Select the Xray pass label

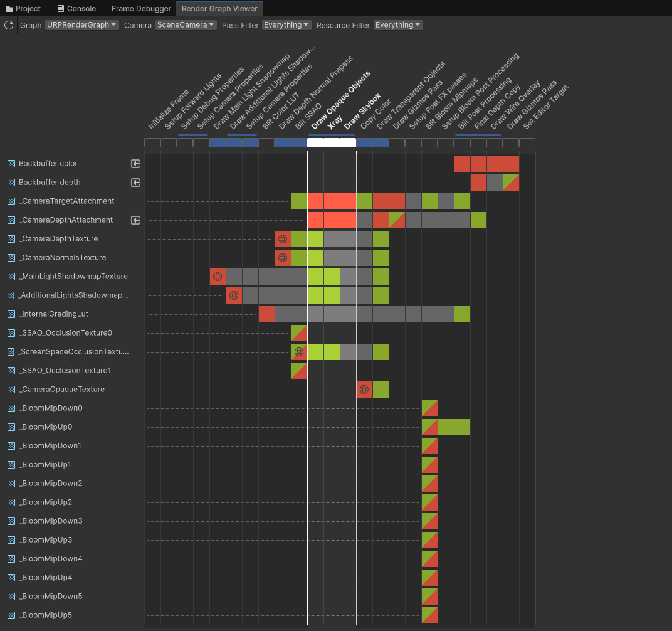tap(335, 122)
